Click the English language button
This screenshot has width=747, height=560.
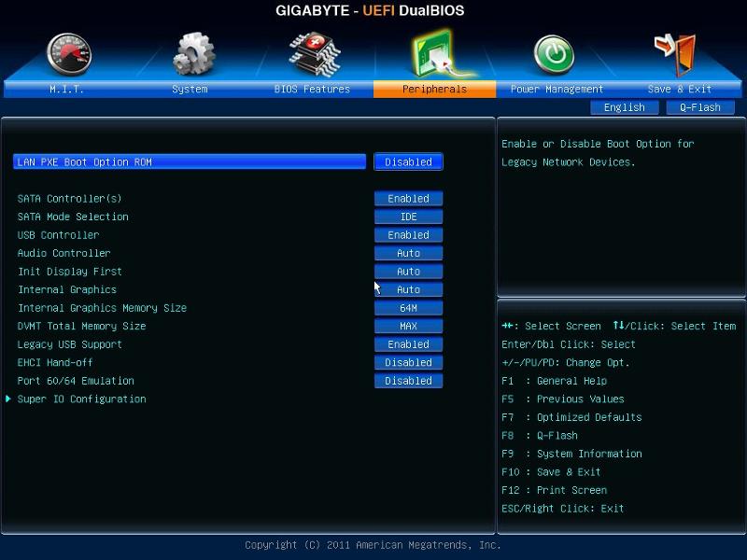click(x=624, y=107)
